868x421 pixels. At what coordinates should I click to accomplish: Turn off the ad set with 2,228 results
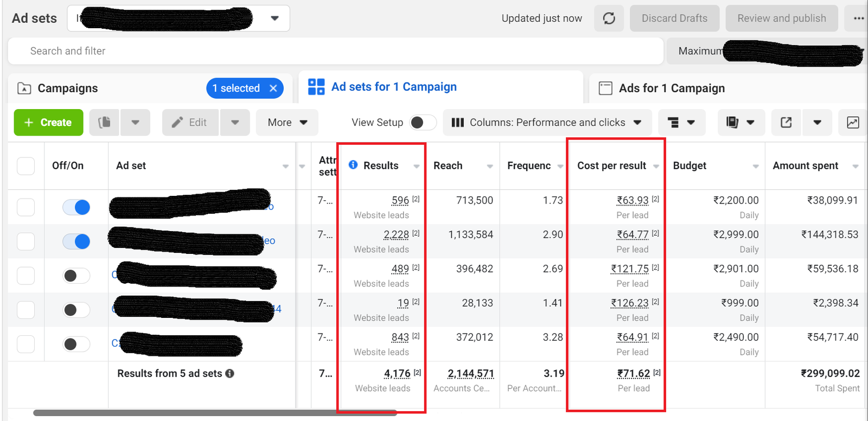click(x=76, y=241)
